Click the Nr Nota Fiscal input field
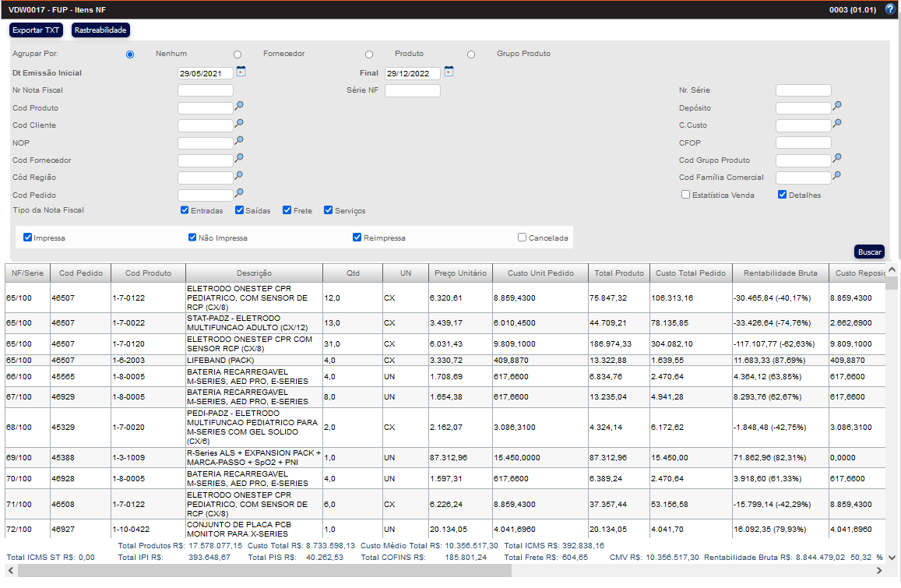This screenshot has width=901, height=588. pos(206,90)
